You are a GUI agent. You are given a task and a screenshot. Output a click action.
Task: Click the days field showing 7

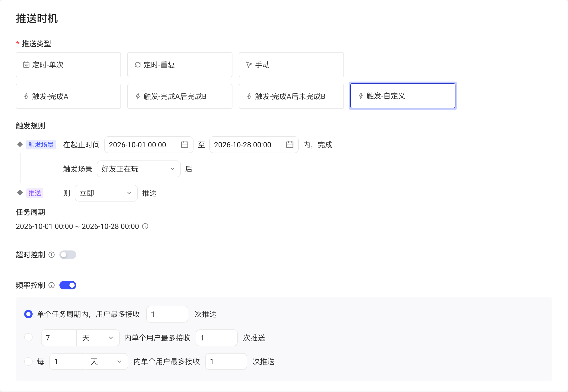(59, 338)
